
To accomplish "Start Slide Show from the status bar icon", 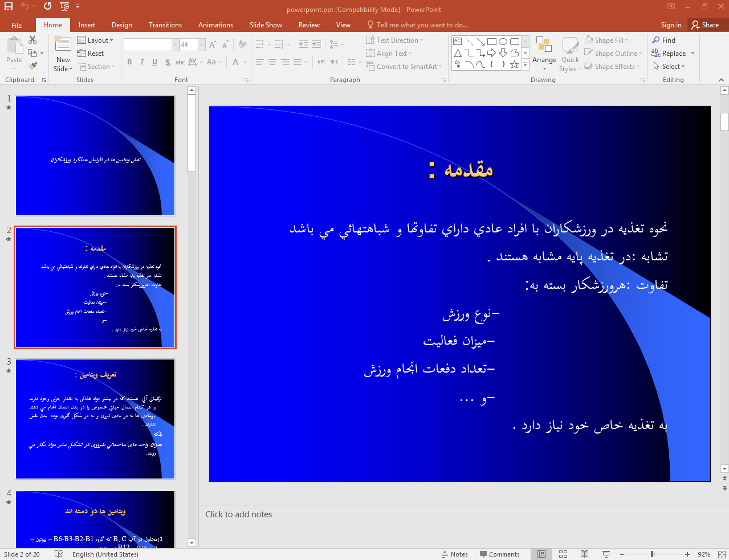I will pyautogui.click(x=606, y=554).
